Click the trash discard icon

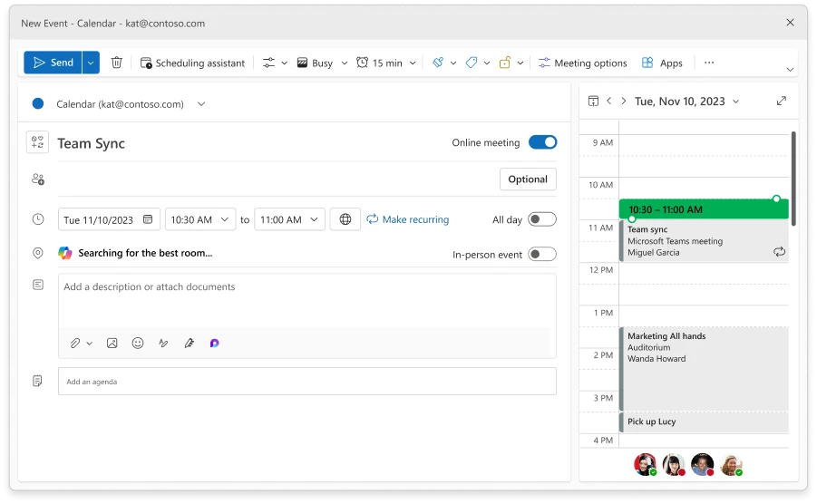(116, 63)
